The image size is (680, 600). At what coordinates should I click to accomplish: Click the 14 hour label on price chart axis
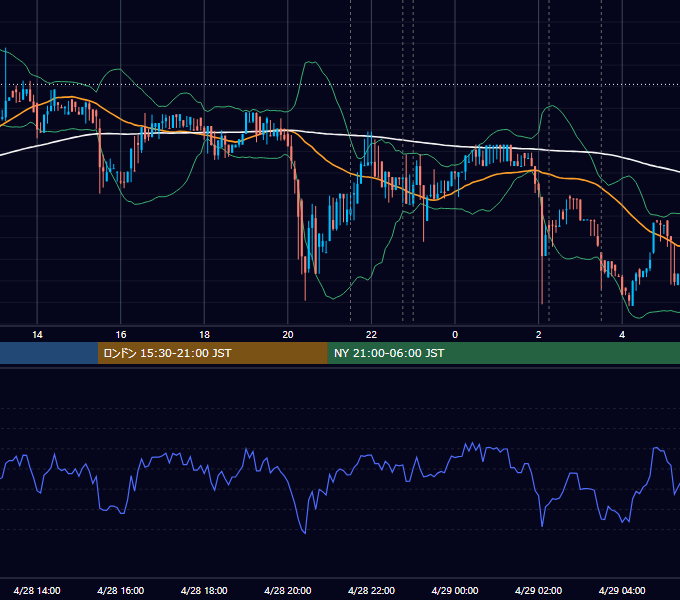(x=37, y=335)
